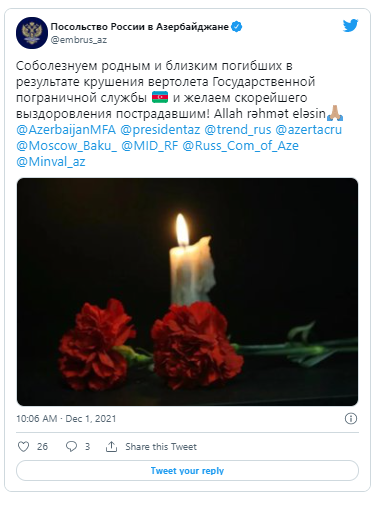Click the Share this Tweet text
The width and height of the screenshot is (381, 505).
click(161, 447)
